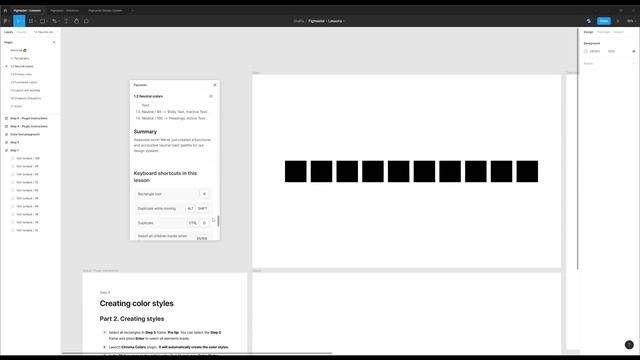Click rectangle icon of Tint (unlock) / 10 layer
The image size is (640, 360).
tap(12, 230)
